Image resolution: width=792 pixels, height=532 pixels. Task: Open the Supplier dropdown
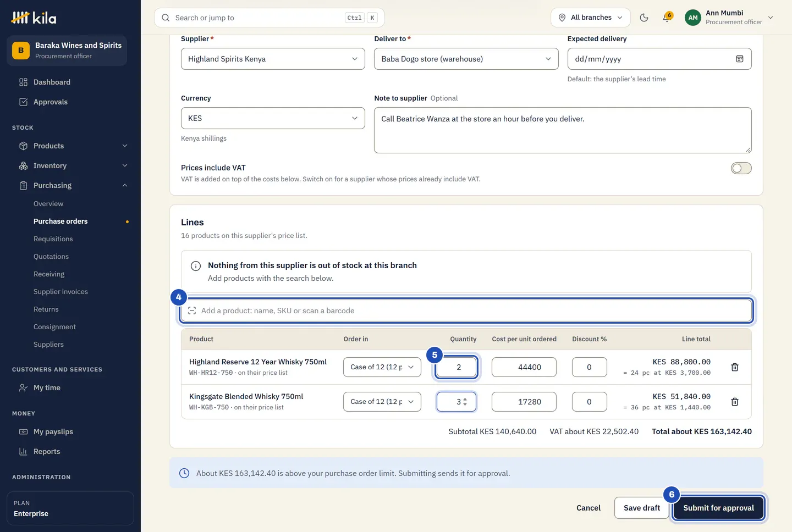273,59
